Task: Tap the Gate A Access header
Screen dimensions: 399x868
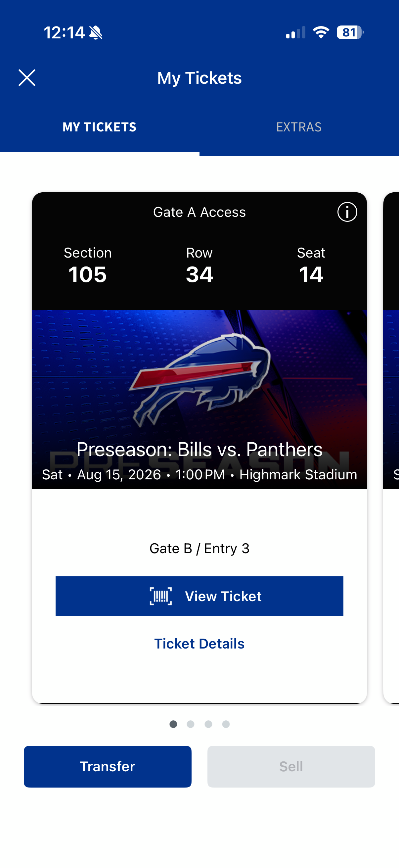Action: point(199,212)
